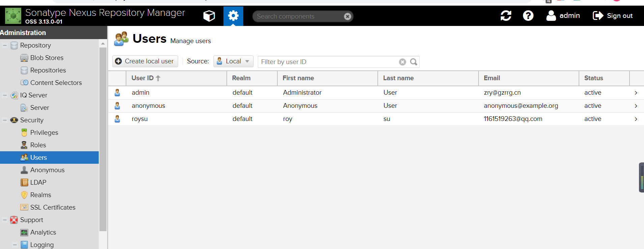
Task: Click the Refresh icon in header
Action: (505, 16)
